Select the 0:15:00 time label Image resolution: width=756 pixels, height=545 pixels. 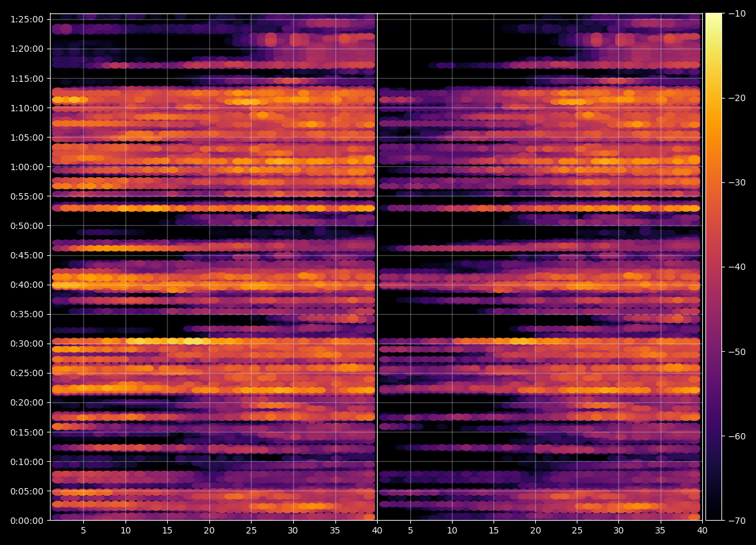pos(27,432)
